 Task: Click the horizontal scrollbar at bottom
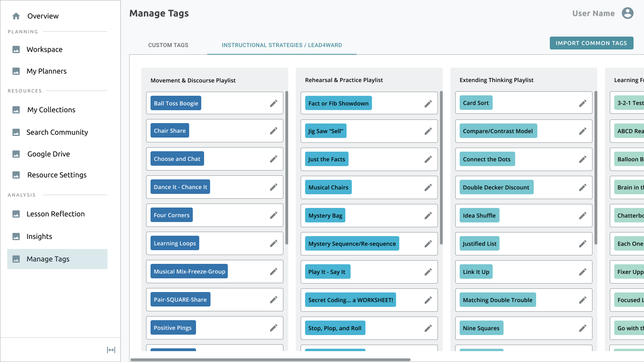tap(270, 360)
